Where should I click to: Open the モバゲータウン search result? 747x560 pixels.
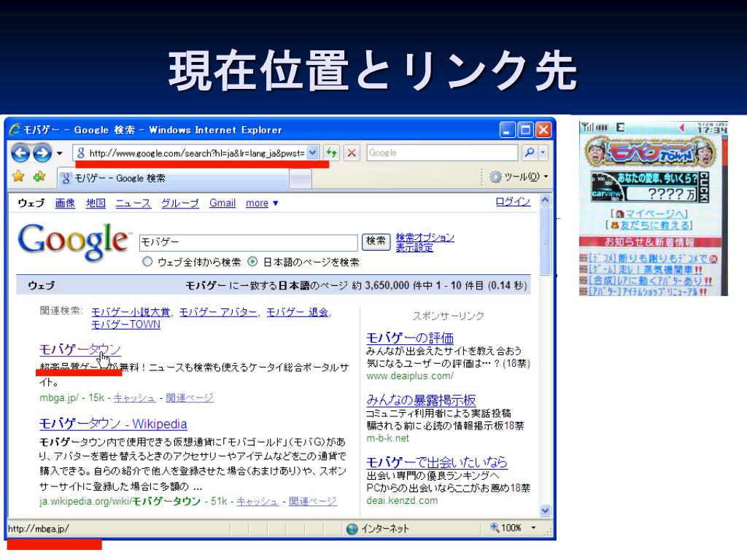tap(80, 349)
